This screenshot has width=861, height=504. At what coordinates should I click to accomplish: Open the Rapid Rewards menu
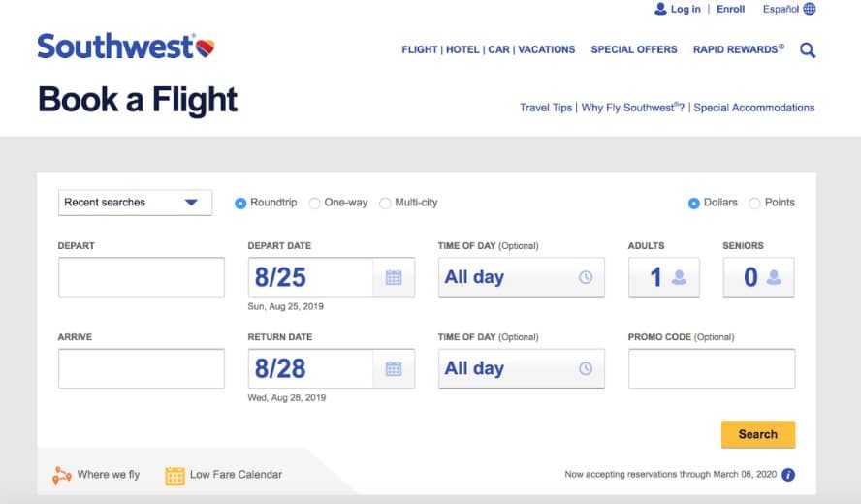pyautogui.click(x=738, y=49)
